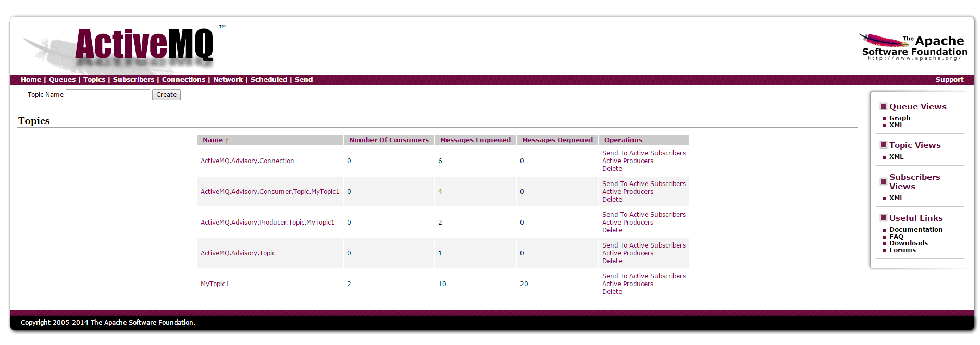Send To Active Subscribers for MyTopic1
The width and height of the screenshot is (980, 345).
pos(644,276)
